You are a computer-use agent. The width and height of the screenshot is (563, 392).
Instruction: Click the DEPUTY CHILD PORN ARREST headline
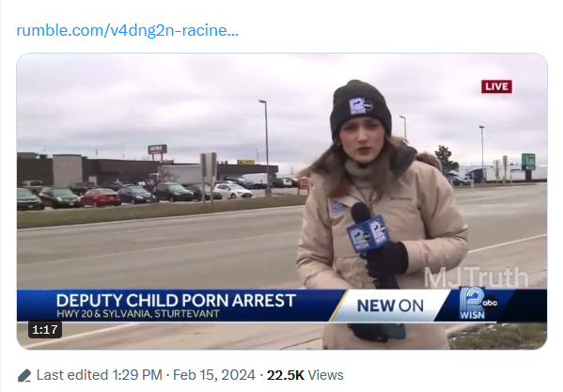point(176,301)
